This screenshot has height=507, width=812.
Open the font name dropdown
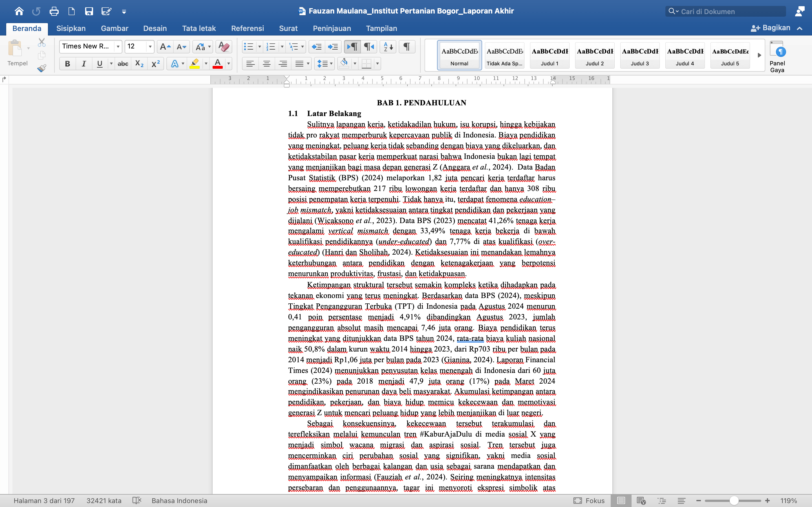118,46
